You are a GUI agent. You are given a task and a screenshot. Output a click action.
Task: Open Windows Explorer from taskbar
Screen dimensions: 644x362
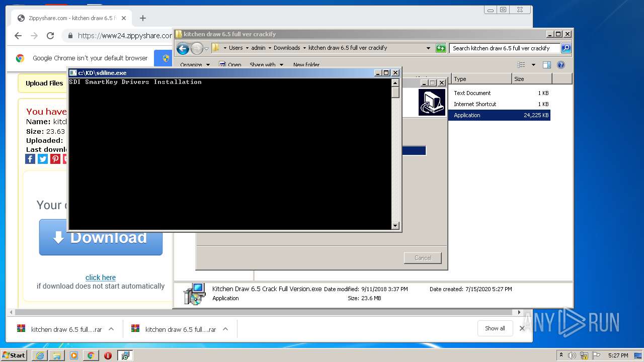[57, 355]
